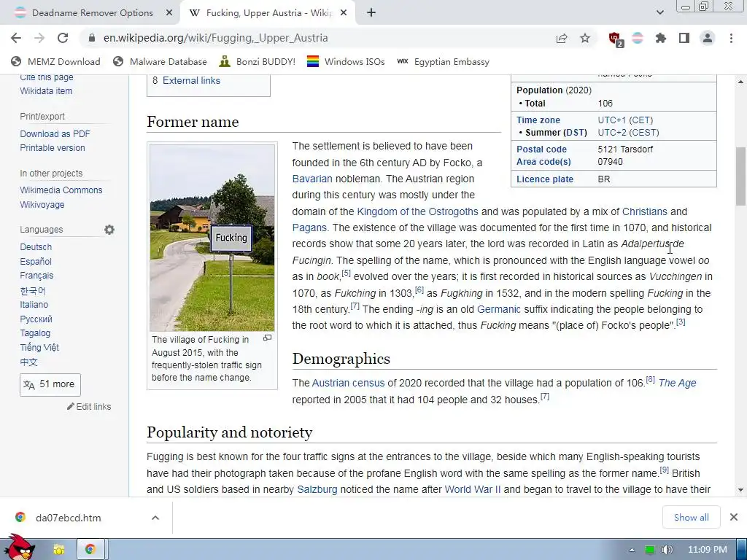Open the Extensions puzzle menu

click(x=661, y=38)
